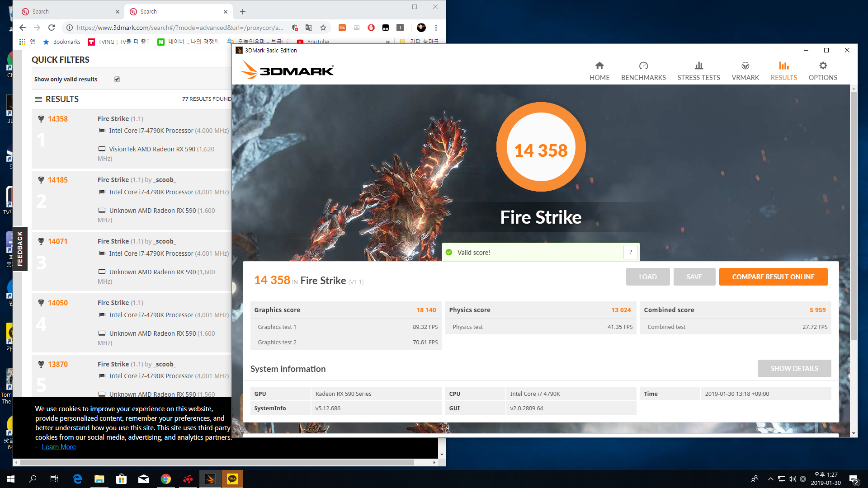Click the Learn More cookies link
This screenshot has height=488, width=868.
click(x=59, y=447)
